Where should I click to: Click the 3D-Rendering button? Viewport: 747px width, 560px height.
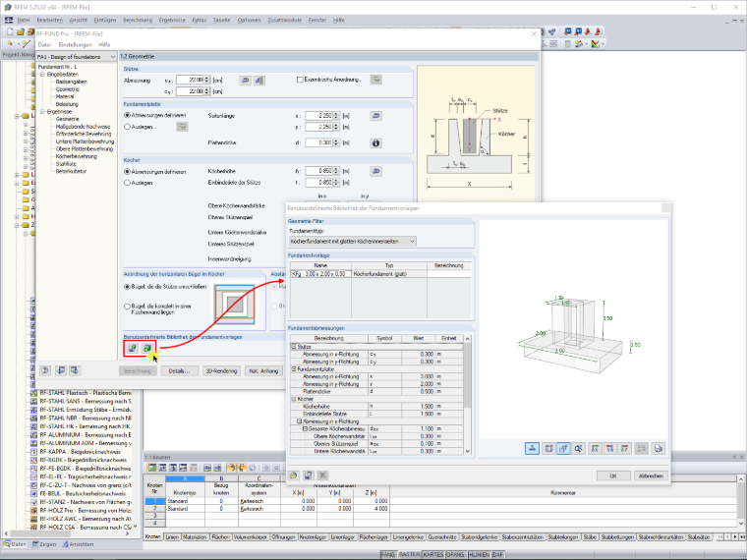tap(221, 371)
